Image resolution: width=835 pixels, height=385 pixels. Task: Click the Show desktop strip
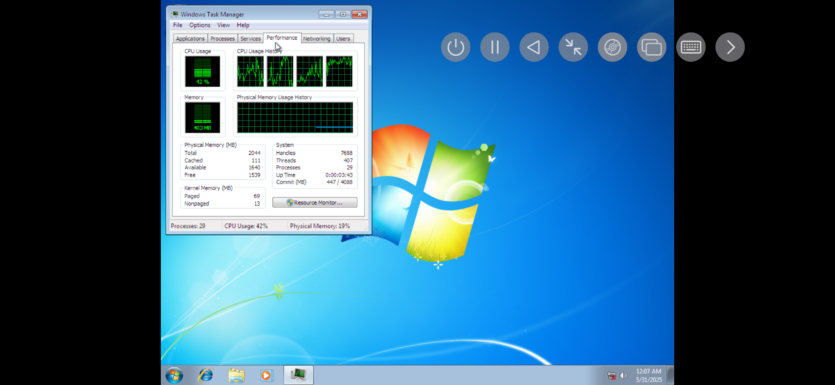(x=670, y=375)
